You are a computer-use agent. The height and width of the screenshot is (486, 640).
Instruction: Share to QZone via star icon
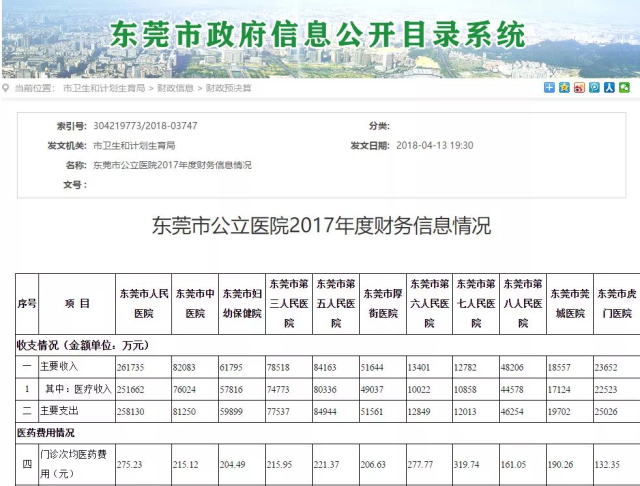[564, 87]
